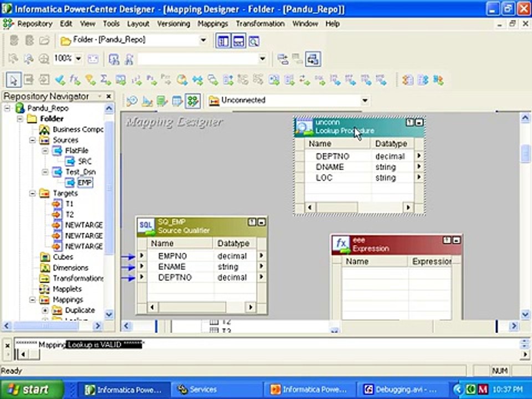The height and width of the screenshot is (399, 532).
Task: Collapse the Sources tree node
Action: (x=33, y=140)
